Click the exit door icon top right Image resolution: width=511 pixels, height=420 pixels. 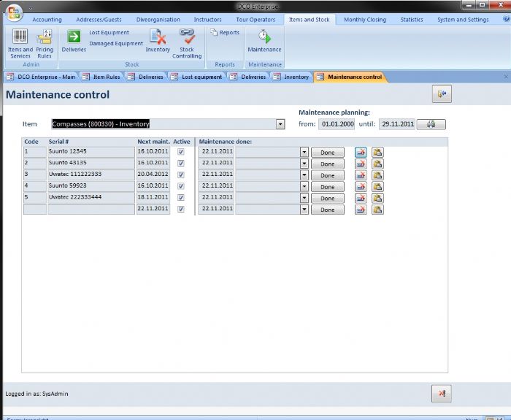click(x=442, y=93)
